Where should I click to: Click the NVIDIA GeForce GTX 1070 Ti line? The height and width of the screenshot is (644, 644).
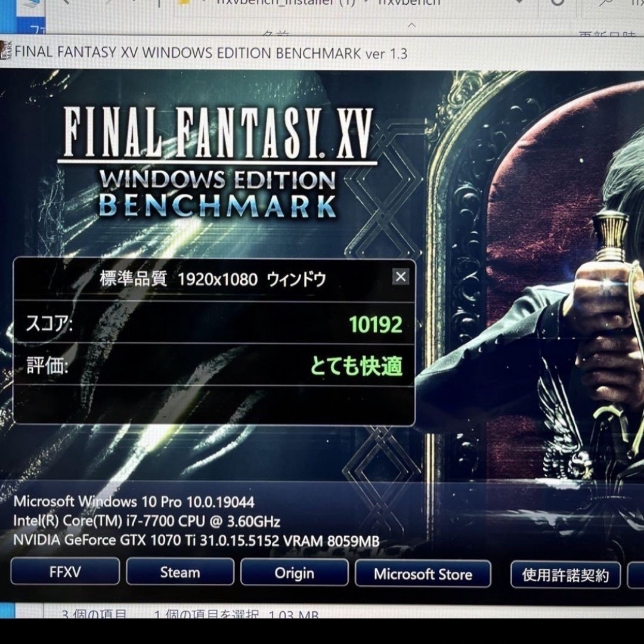coord(196,540)
